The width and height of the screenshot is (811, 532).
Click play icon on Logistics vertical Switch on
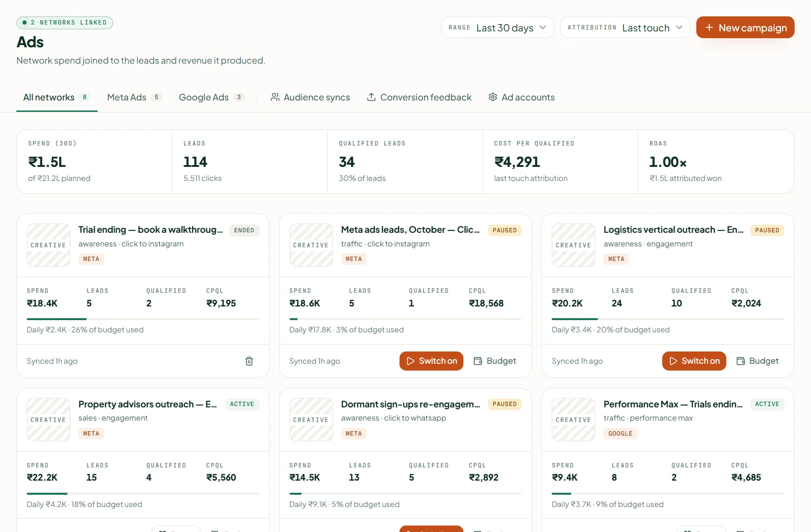(673, 361)
